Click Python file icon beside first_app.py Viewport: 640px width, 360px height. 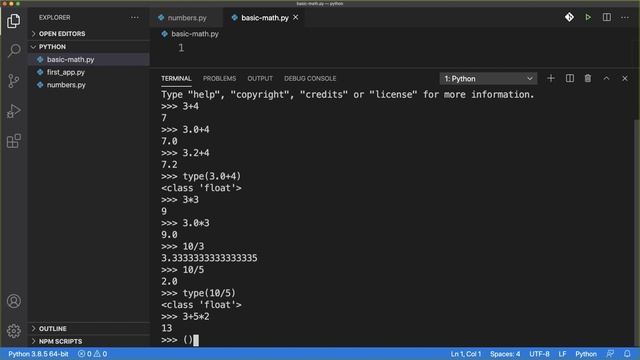(40, 72)
